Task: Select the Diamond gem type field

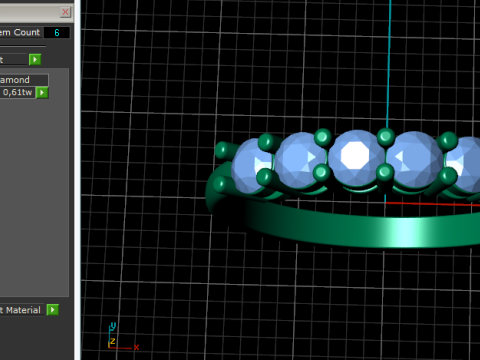Action: coord(24,80)
